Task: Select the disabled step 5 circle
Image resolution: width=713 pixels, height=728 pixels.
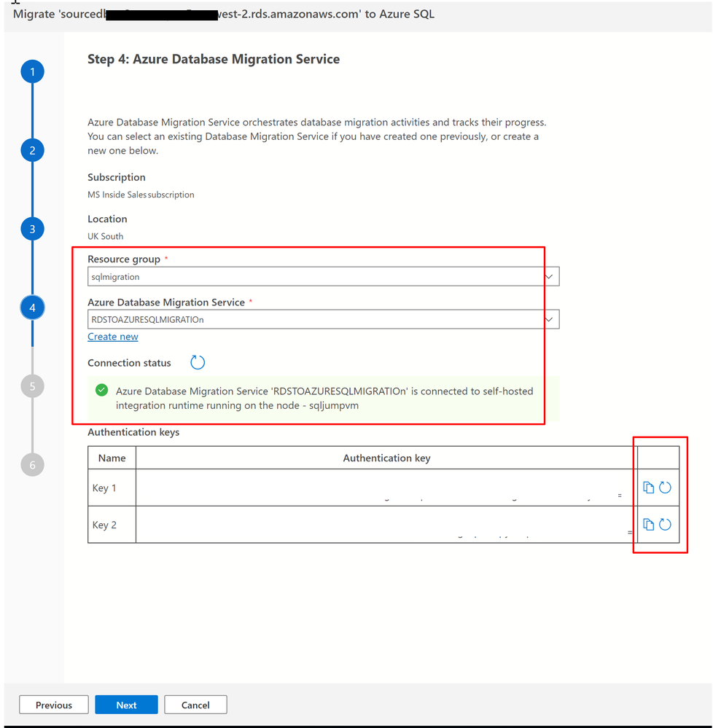Action: point(32,386)
